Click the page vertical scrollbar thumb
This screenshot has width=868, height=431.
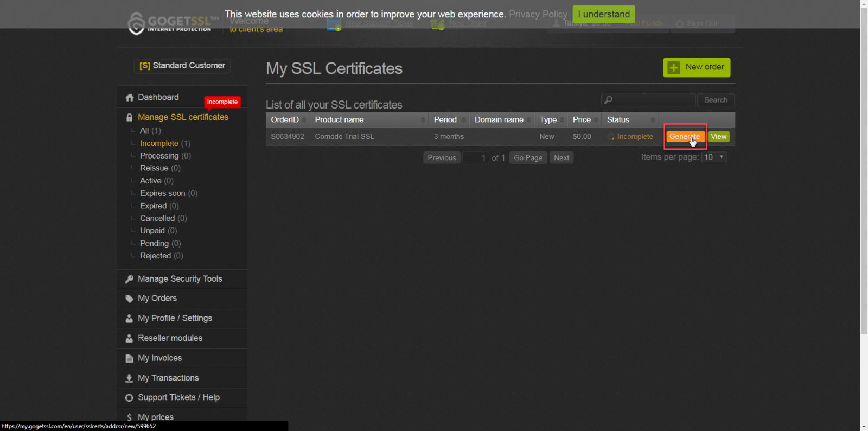tap(864, 171)
